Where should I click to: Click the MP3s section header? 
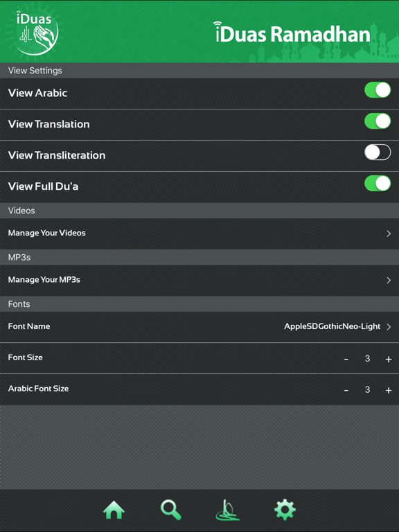tap(199, 257)
